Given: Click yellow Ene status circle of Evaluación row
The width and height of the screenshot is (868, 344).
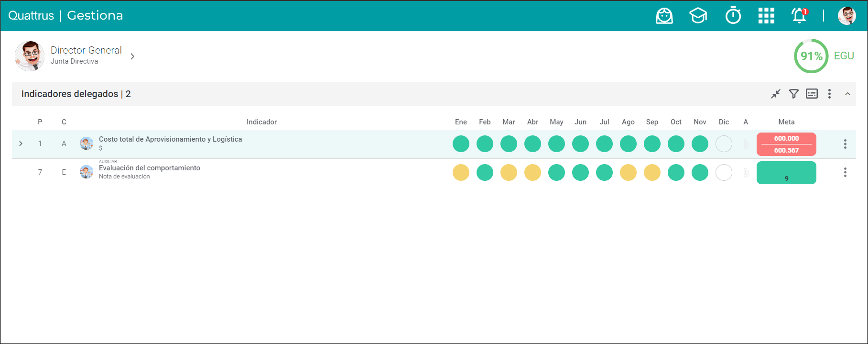Looking at the screenshot, I should [461, 173].
